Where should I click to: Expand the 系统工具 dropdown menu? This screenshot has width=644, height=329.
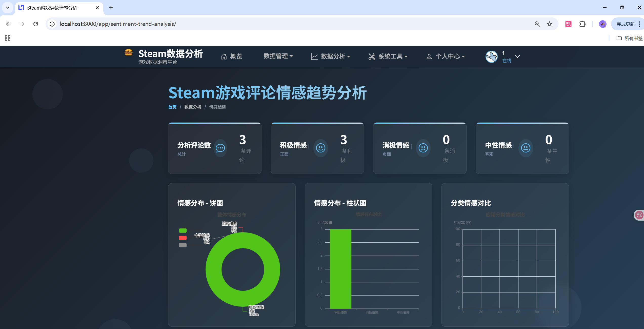[x=388, y=56]
